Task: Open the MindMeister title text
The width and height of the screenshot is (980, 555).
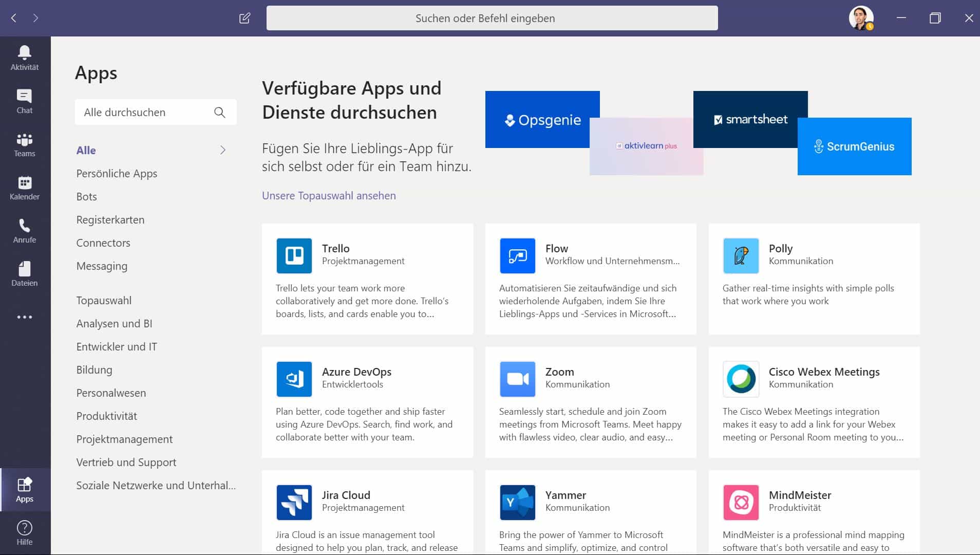Action: pyautogui.click(x=800, y=495)
